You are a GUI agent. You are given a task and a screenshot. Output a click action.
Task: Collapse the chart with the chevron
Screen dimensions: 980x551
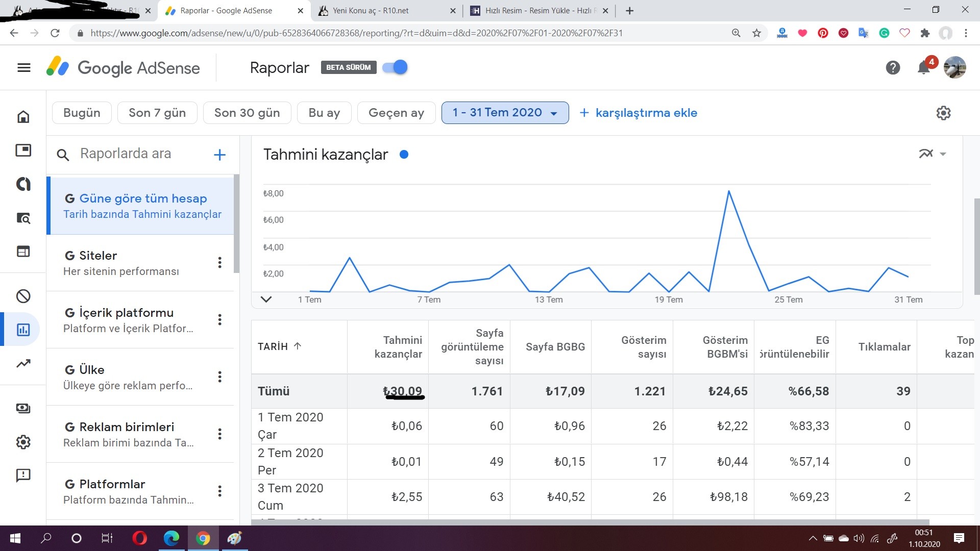click(x=266, y=299)
